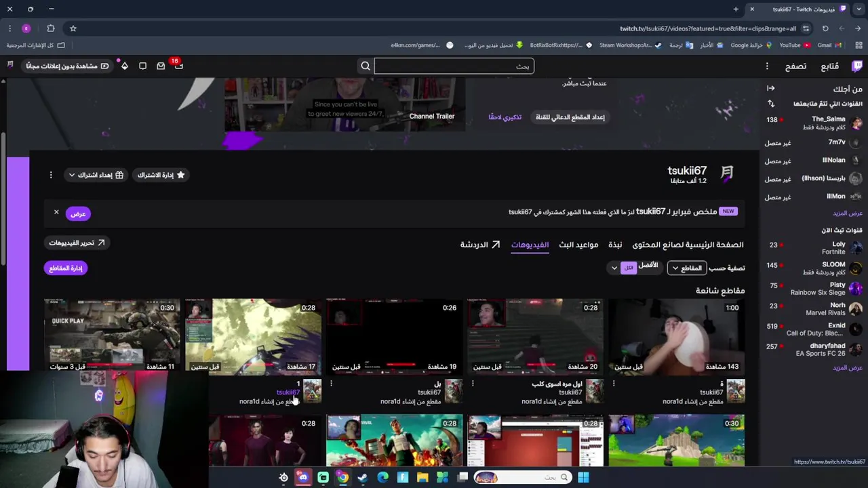Viewport: 868px width, 488px height.
Task: Open the Norh Marvel Rivals channel
Action: pos(812,309)
